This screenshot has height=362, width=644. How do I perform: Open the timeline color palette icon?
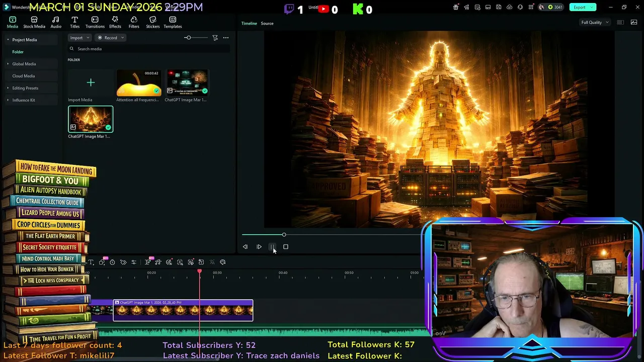tap(223, 262)
